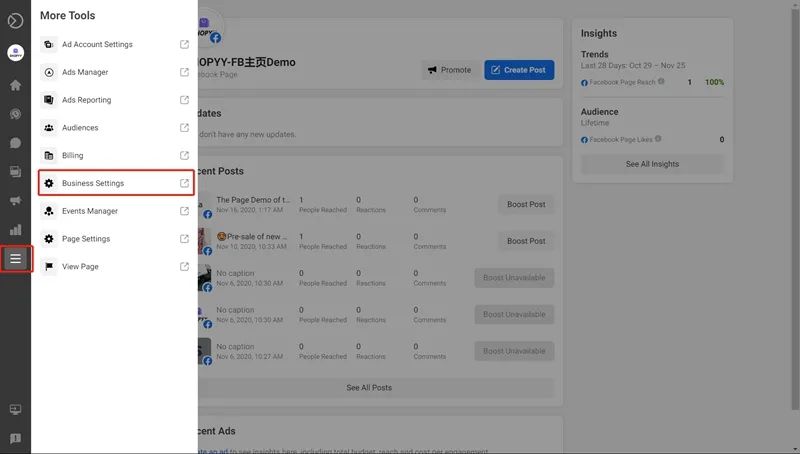Select Business Settings menu entry
This screenshot has height=454, width=800.
point(116,183)
